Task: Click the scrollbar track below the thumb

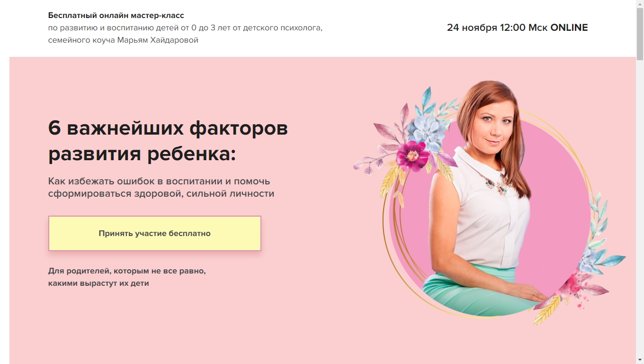Action: 640,209
